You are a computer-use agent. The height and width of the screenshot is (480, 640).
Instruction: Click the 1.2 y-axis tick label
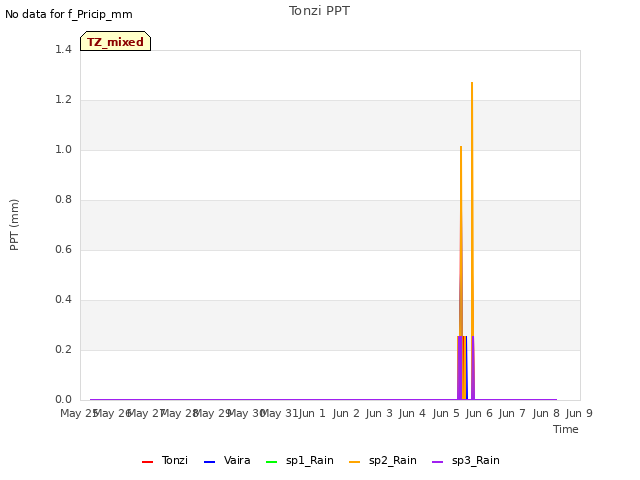(63, 99)
